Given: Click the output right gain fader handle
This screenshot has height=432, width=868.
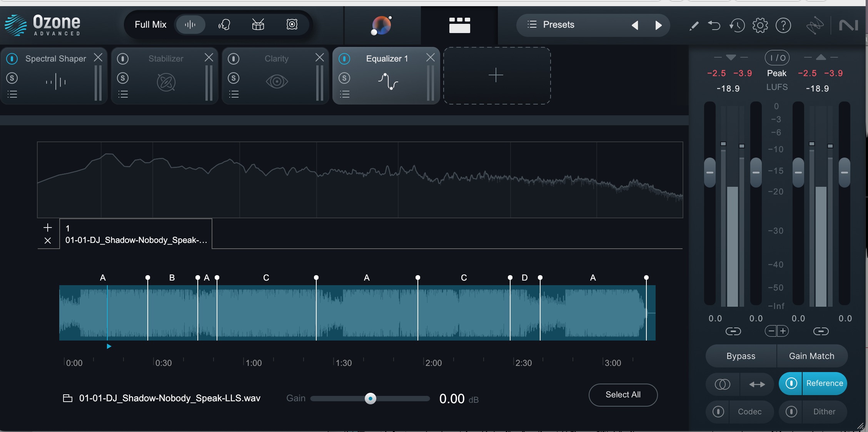Looking at the screenshot, I should (845, 173).
